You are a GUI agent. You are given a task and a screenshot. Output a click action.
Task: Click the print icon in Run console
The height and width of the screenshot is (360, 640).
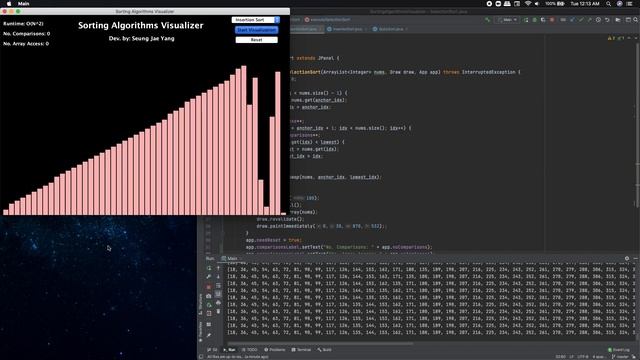tap(218, 302)
